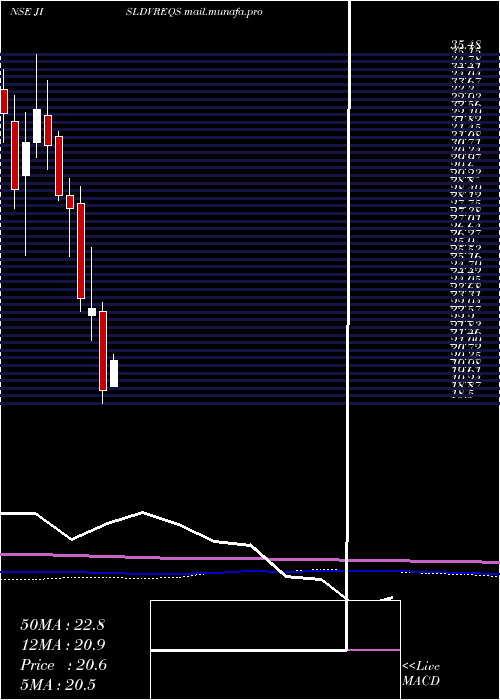The width and height of the screenshot is (500, 700).
Task: Select the longest red candlestick body
Action: (81, 251)
